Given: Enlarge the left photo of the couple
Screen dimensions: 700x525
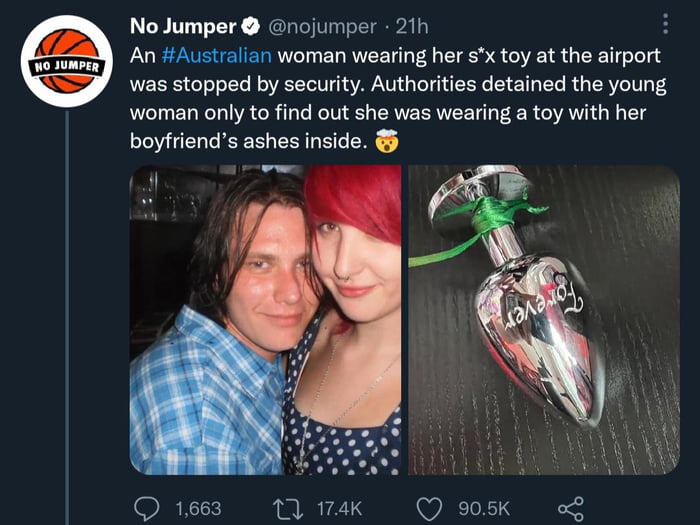Looking at the screenshot, I should coord(265,319).
